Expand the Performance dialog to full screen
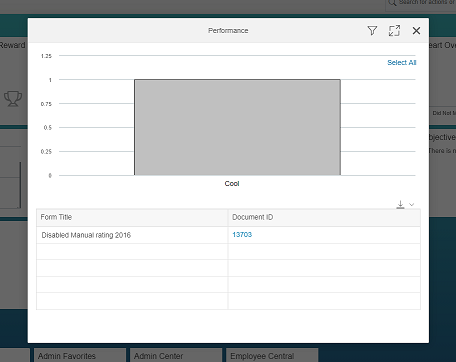Screen dimensions: 456x362 (x=394, y=31)
